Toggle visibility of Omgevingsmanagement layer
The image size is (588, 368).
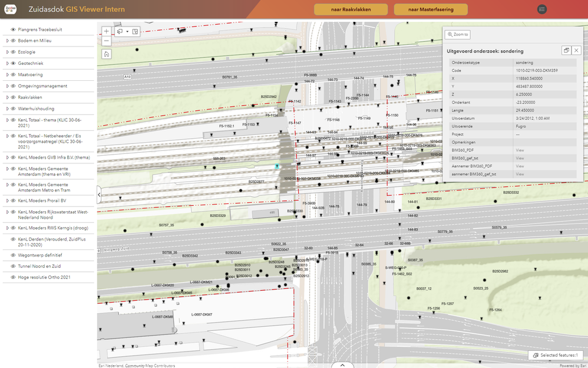(13, 86)
